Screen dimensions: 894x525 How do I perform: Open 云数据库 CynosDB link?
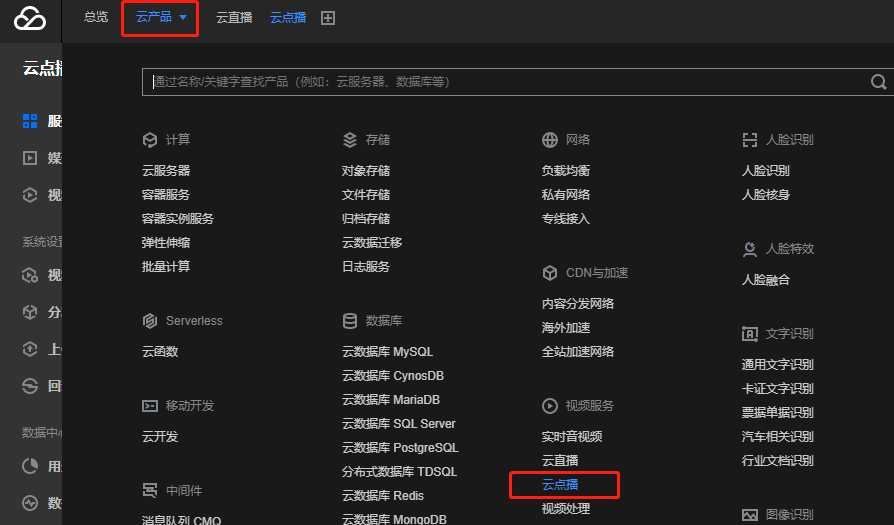393,376
